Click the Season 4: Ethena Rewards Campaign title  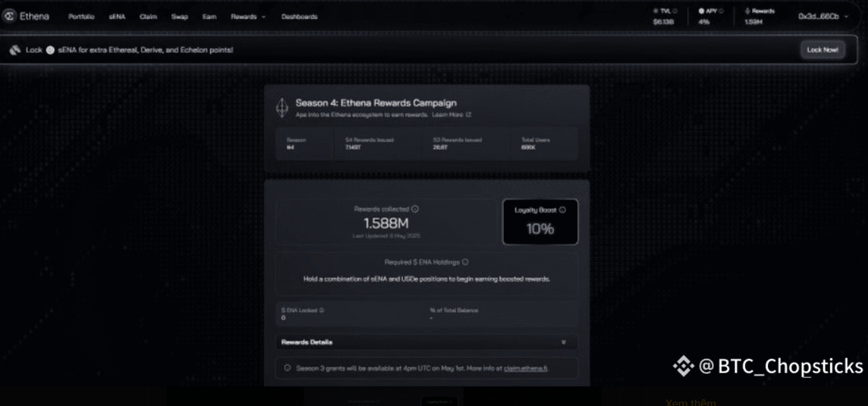click(x=376, y=103)
